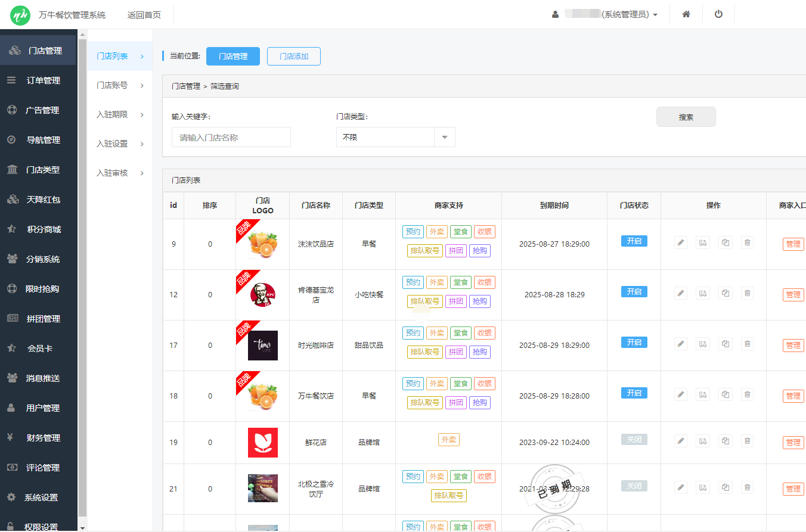The image size is (806, 532).
Task: Click the 搜索 button
Action: 686,117
